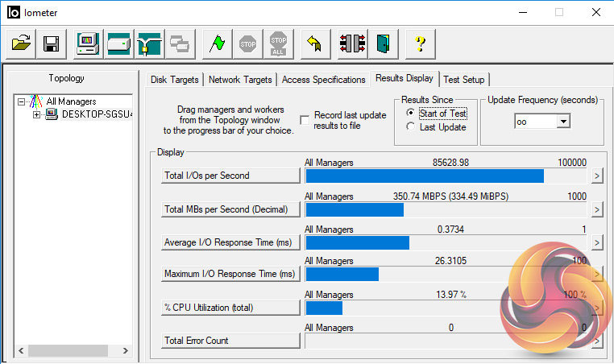Select the Last Update radio button

tap(411, 127)
